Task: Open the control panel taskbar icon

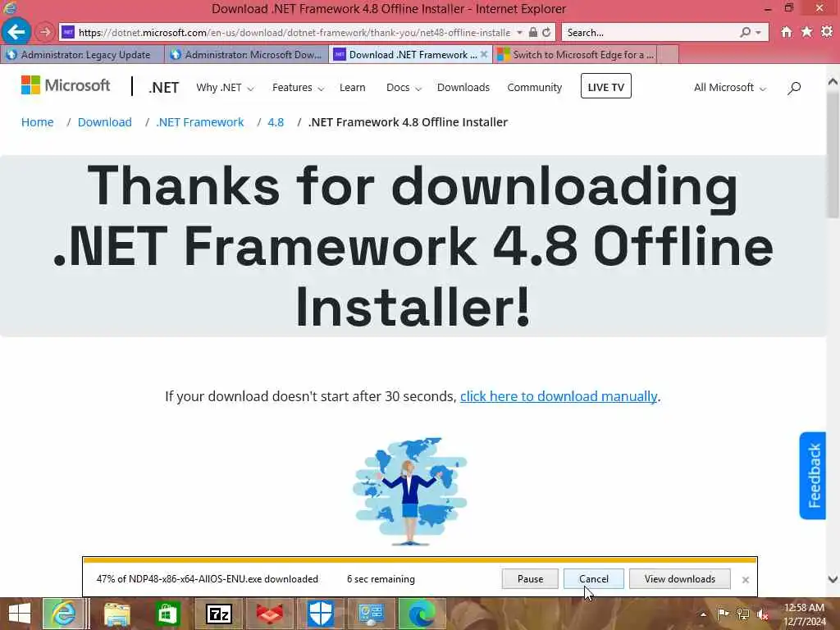Action: [x=372, y=614]
